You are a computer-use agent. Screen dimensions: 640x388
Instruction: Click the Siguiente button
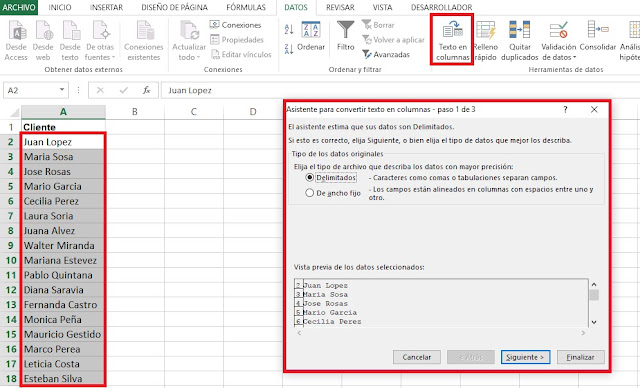(525, 357)
